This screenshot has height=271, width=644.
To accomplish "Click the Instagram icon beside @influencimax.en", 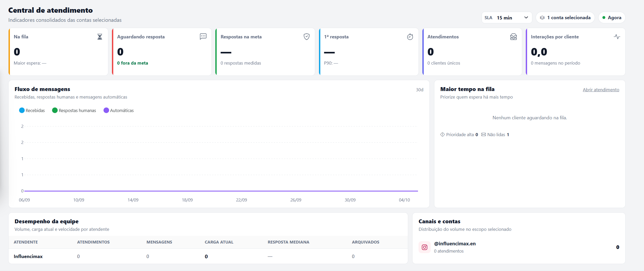I will tap(424, 247).
